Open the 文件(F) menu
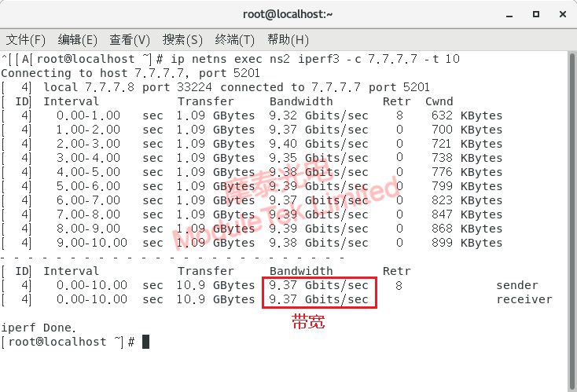577x392 pixels. (26, 39)
